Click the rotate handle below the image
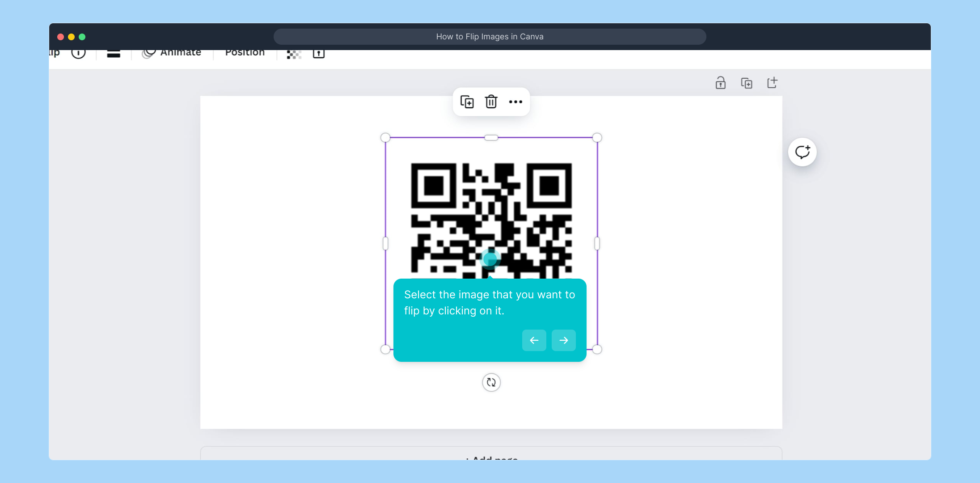 pos(491,382)
